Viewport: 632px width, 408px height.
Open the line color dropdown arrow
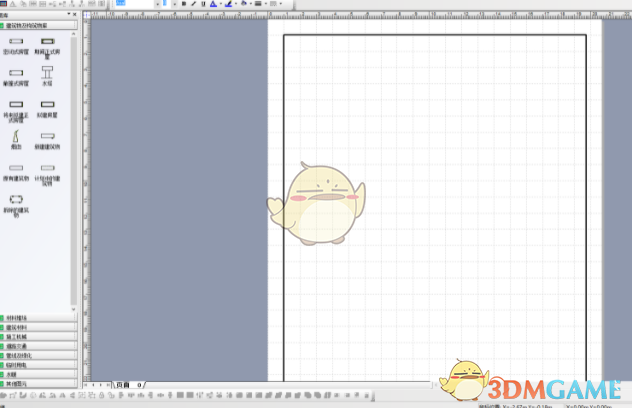point(236,4)
